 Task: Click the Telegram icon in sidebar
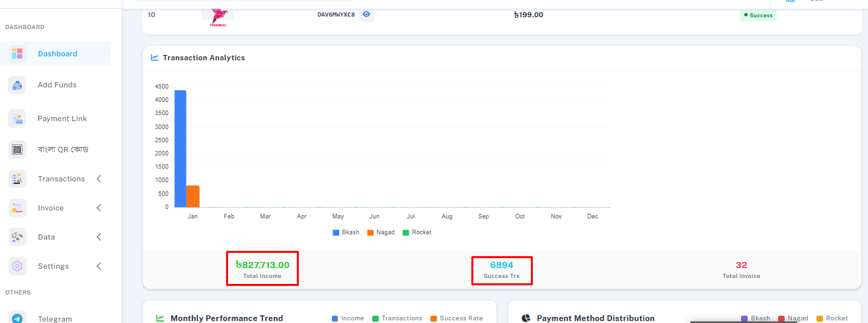tap(17, 318)
